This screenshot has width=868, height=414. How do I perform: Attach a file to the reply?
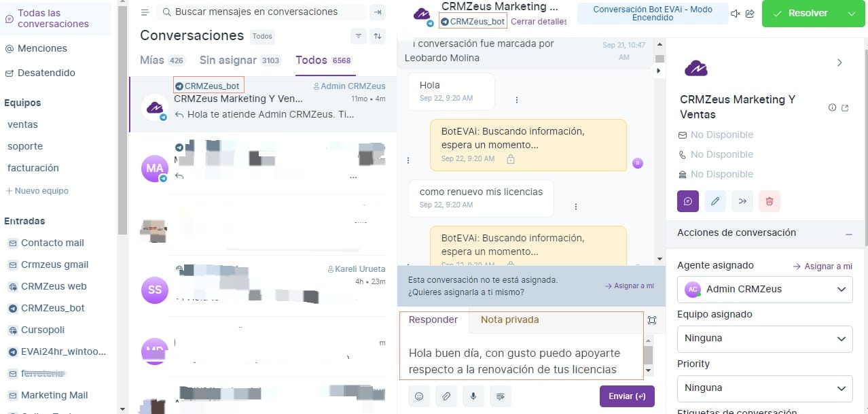pyautogui.click(x=446, y=396)
